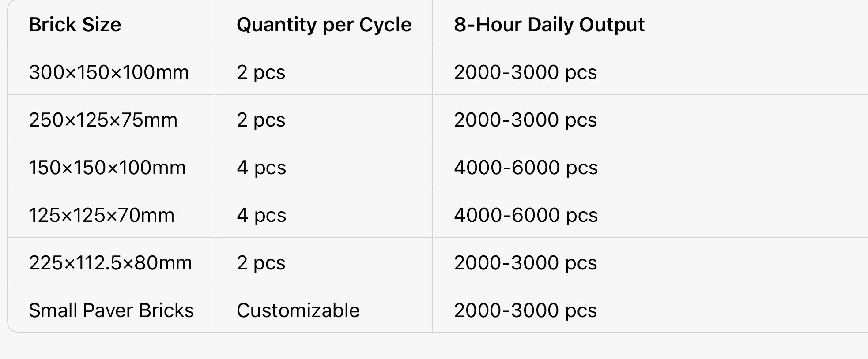Click 2 pcs in the 300×150×100mm row
Screen dimensions: 868x359
pos(261,72)
